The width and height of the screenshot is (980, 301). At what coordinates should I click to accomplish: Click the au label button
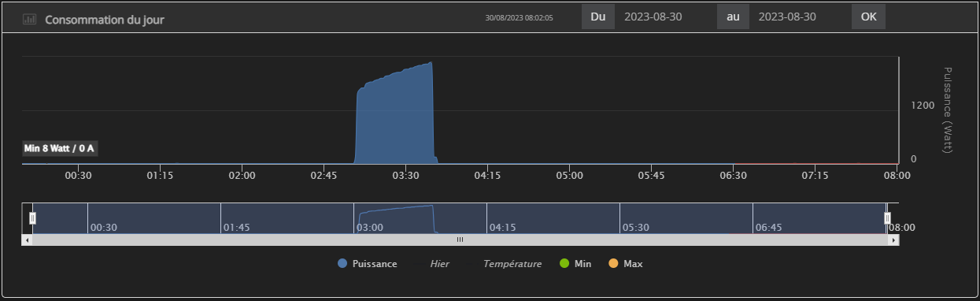733,17
